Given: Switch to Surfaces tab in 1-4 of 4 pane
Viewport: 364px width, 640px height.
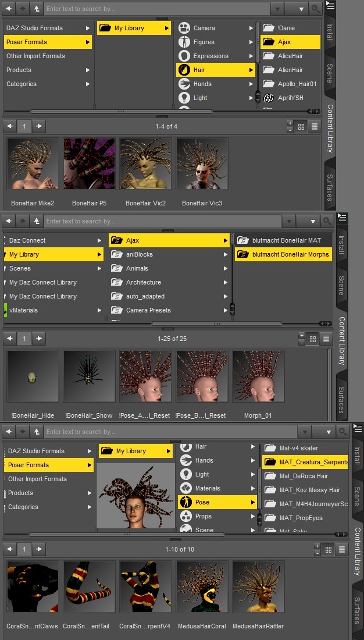Looking at the screenshot, I should (330, 187).
